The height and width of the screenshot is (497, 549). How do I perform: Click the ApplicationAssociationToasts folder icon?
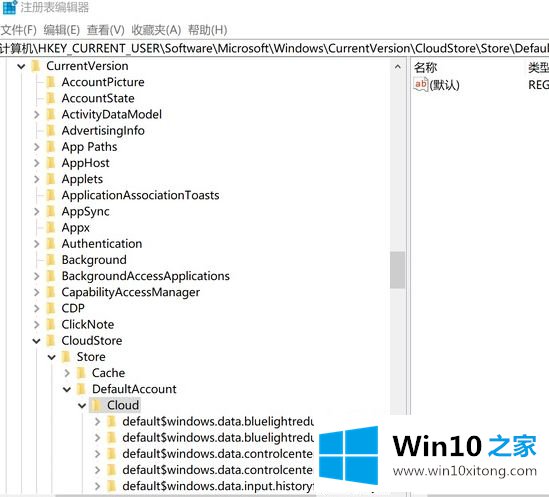pos(51,195)
